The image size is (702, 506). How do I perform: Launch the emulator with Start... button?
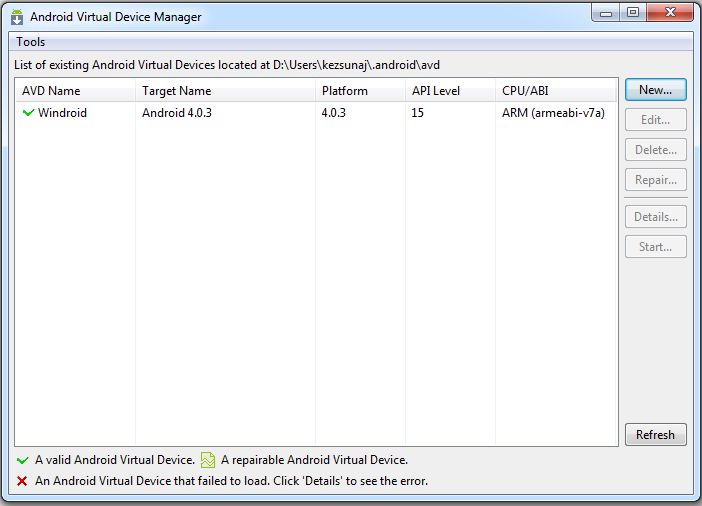(x=655, y=247)
